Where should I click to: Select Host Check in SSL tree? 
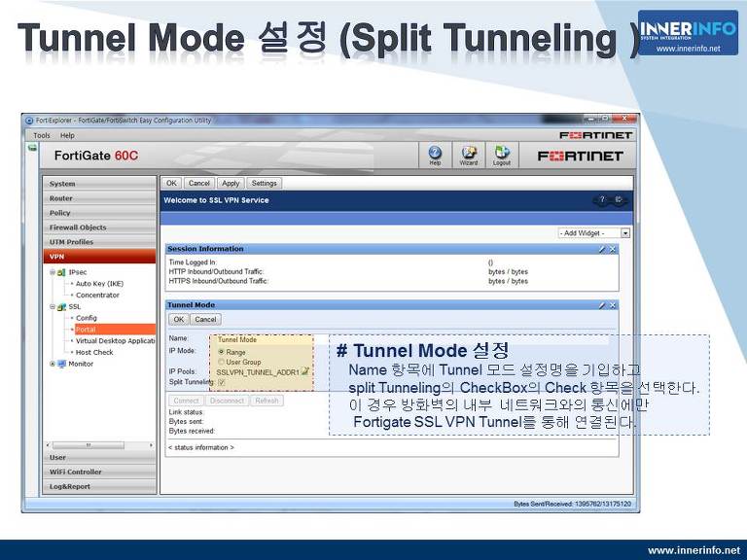pos(94,352)
